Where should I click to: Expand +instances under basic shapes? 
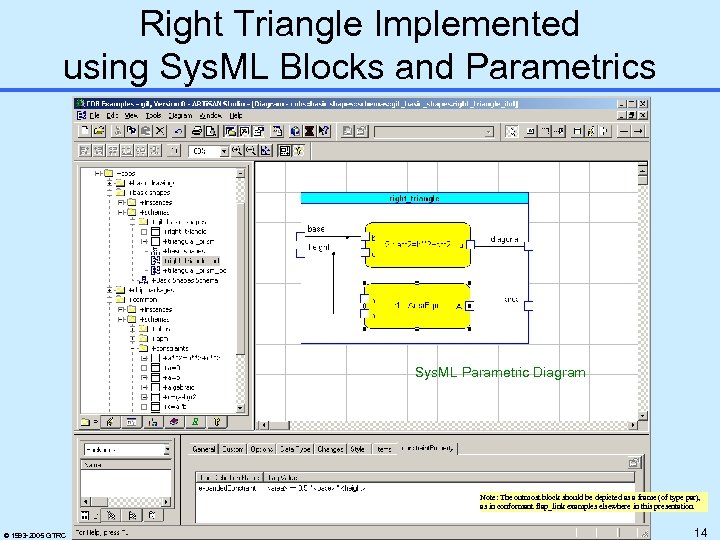coord(121,202)
